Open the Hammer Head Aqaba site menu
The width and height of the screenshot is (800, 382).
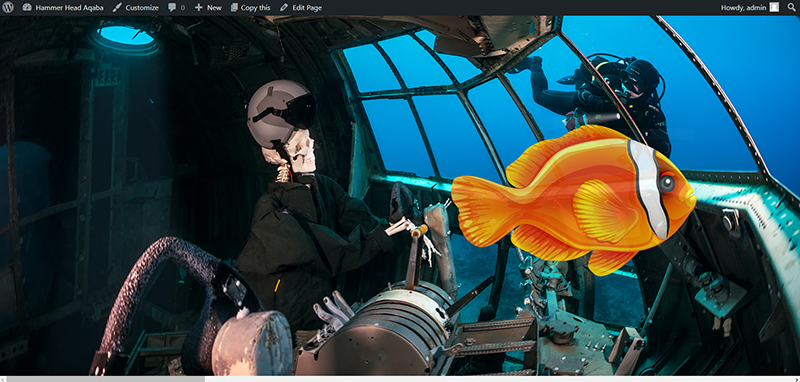(x=63, y=8)
